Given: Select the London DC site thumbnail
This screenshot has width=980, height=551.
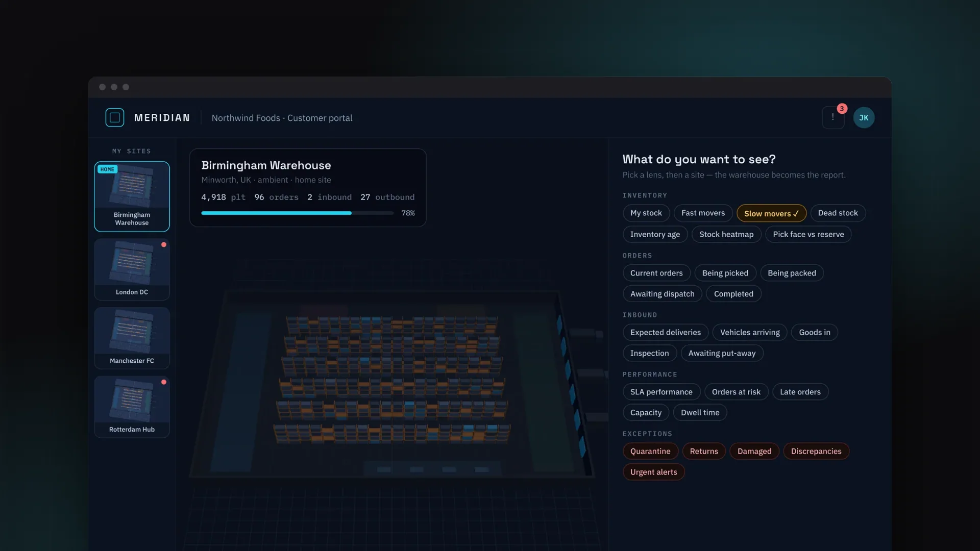Looking at the screenshot, I should (132, 269).
